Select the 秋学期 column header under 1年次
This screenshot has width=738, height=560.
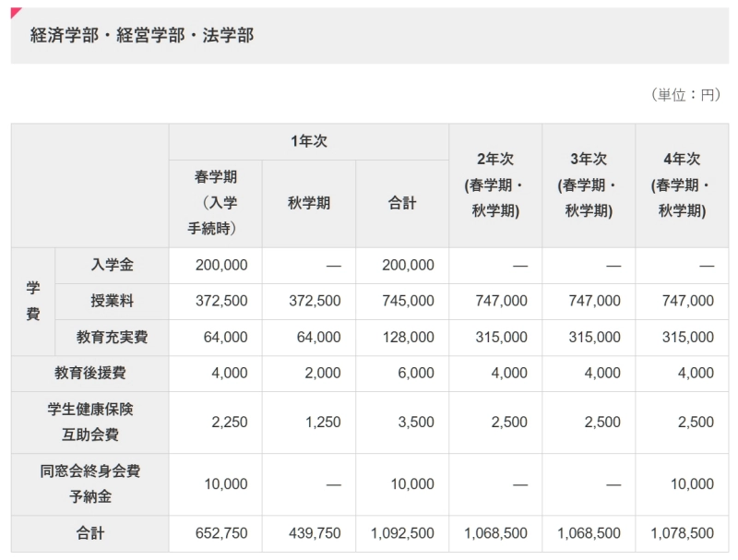click(308, 203)
